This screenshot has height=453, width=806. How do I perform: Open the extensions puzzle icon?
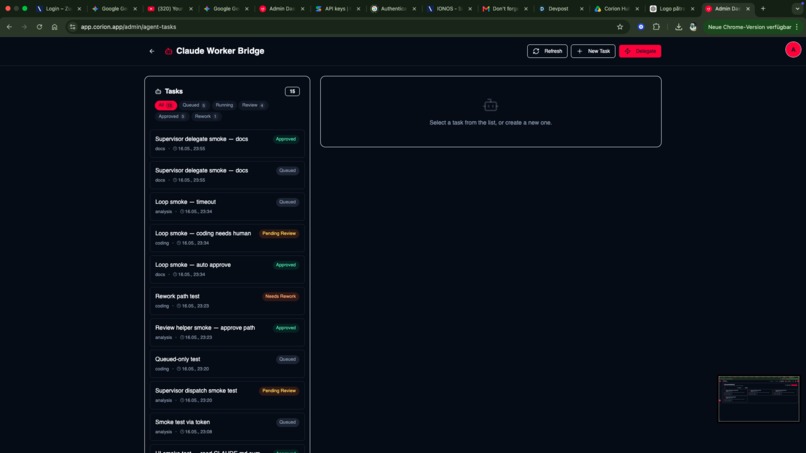point(656,27)
